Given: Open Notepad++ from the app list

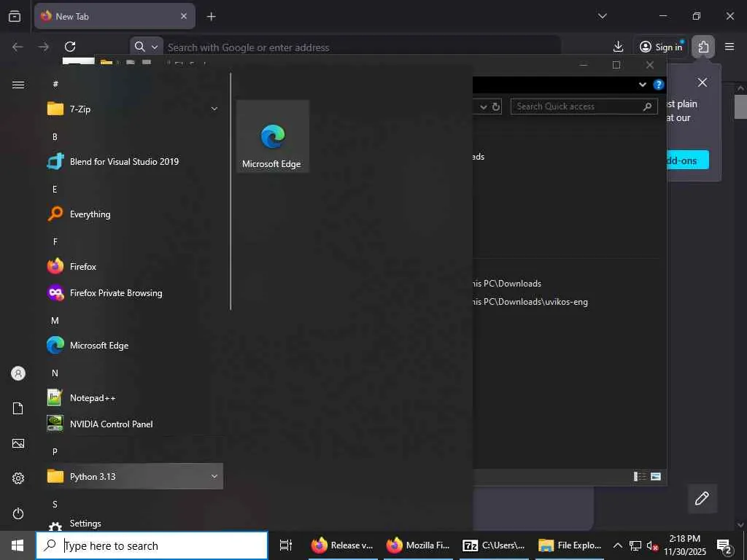Looking at the screenshot, I should coord(133,397).
